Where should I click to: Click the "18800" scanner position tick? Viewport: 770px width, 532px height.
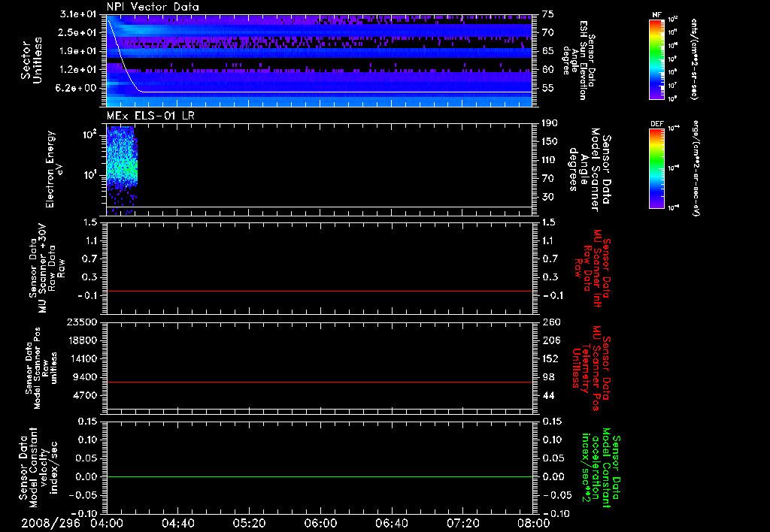coord(84,340)
